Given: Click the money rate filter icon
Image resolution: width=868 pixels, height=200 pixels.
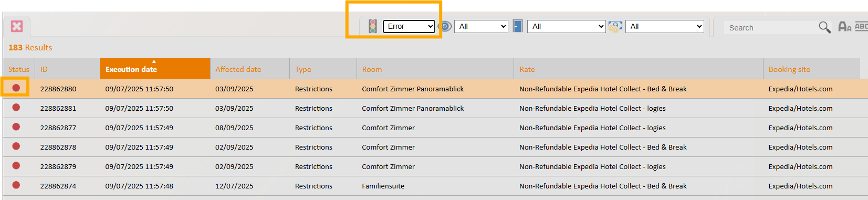Looking at the screenshot, I should [x=615, y=26].
